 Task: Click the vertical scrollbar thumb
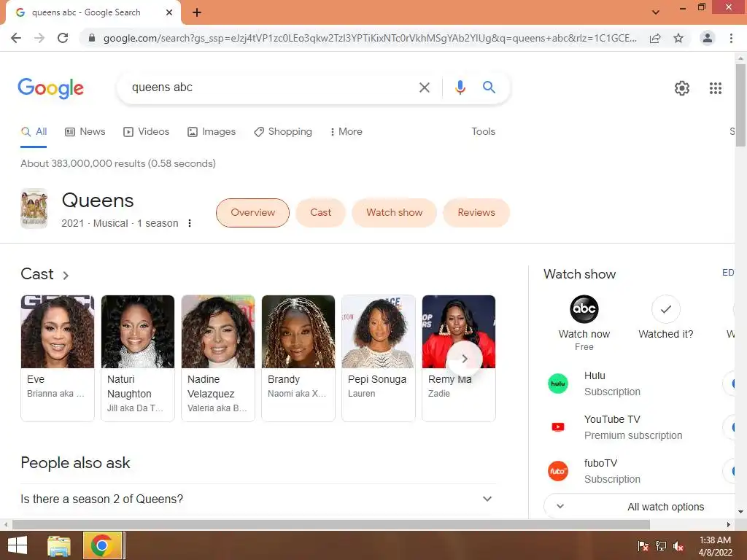(740, 105)
